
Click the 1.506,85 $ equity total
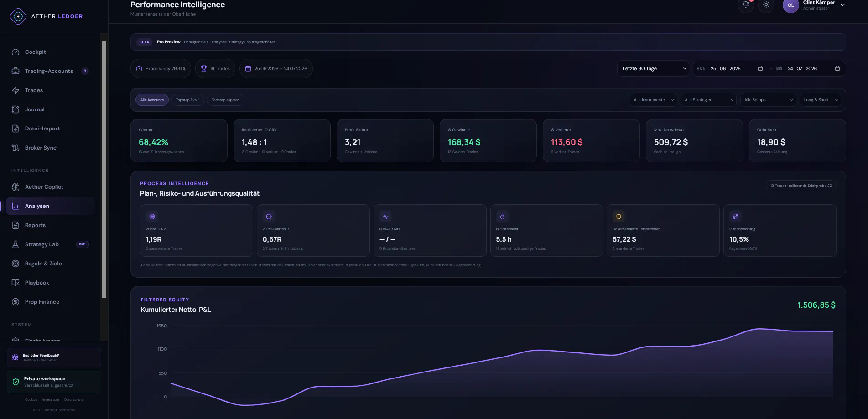816,305
